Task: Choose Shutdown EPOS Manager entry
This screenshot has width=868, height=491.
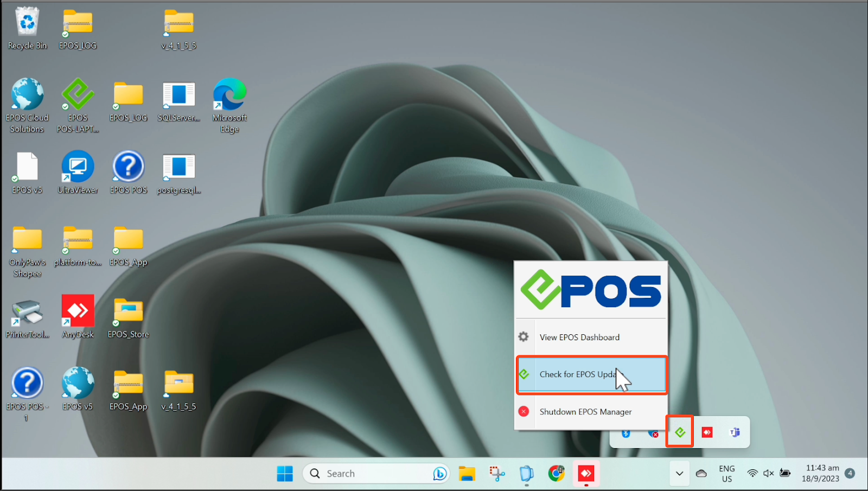Action: pos(591,412)
